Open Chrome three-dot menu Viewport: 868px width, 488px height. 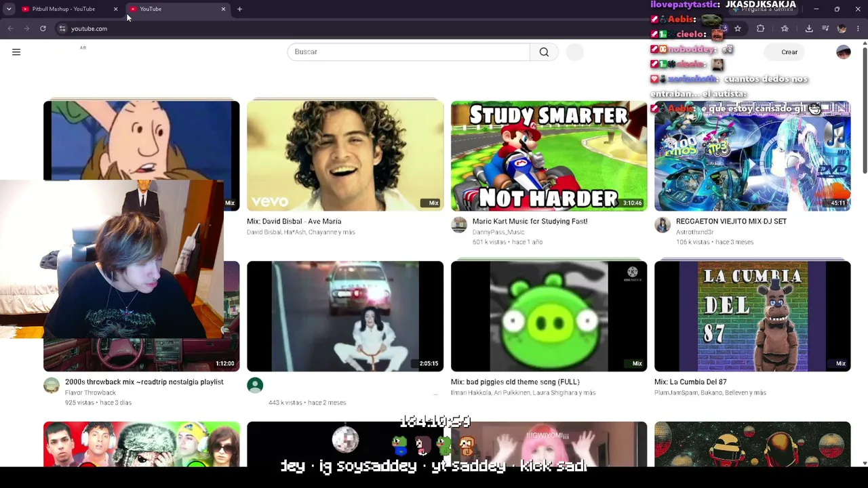[x=858, y=28]
